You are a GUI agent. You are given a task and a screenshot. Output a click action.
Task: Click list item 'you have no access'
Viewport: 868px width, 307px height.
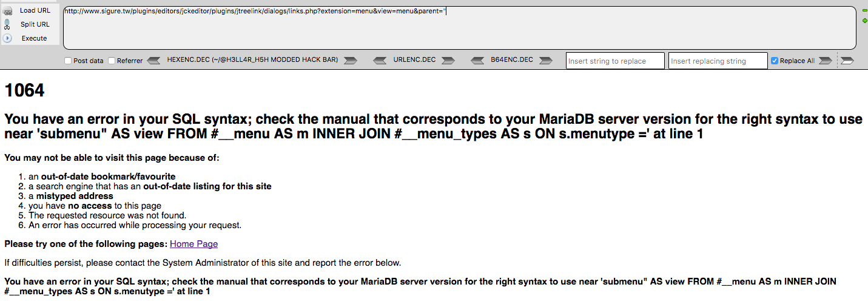click(95, 206)
